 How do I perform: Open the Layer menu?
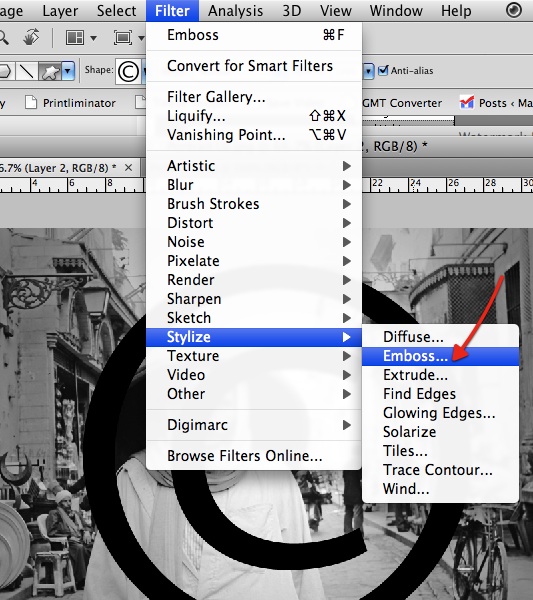[60, 11]
